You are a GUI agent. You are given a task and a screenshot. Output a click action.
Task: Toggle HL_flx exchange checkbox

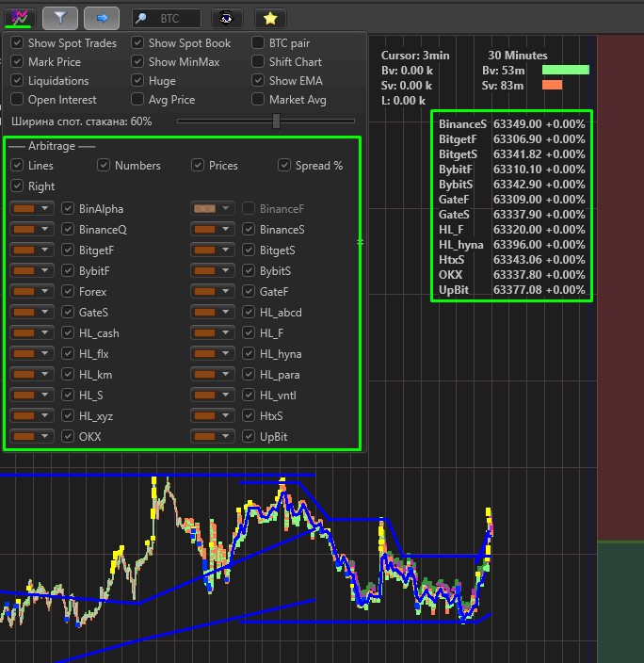pos(68,353)
